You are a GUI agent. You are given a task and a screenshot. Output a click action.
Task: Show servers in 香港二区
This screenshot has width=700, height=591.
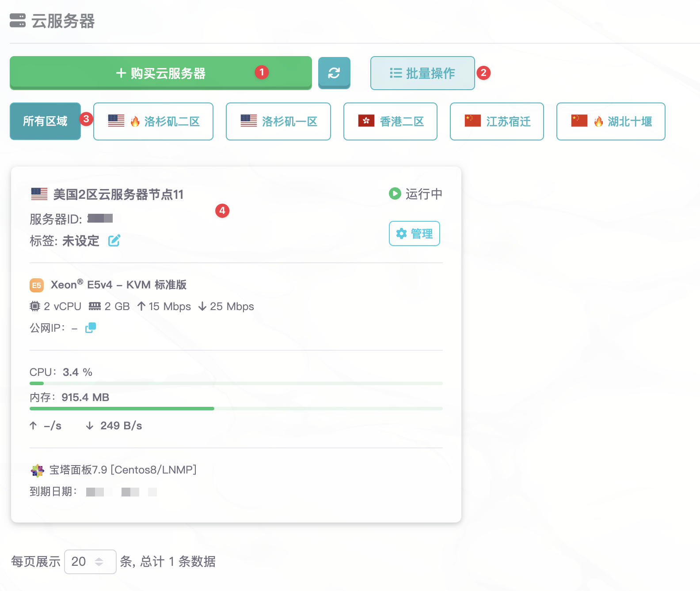pos(390,121)
